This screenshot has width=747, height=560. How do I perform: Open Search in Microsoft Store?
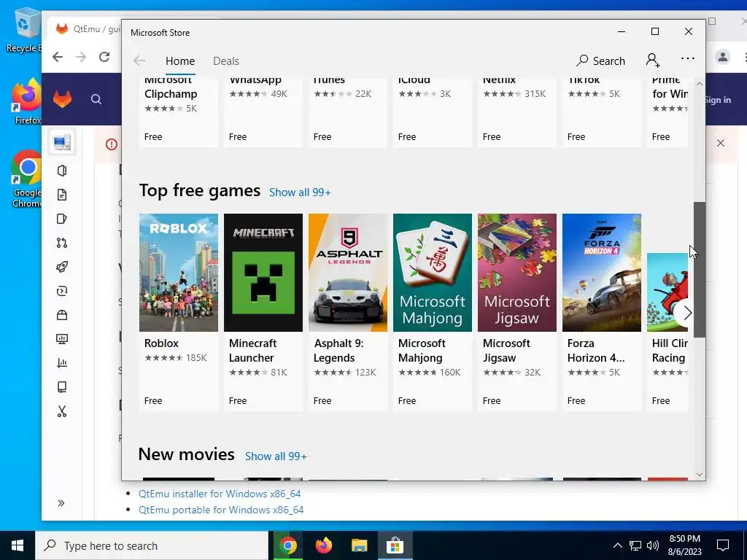pos(600,61)
